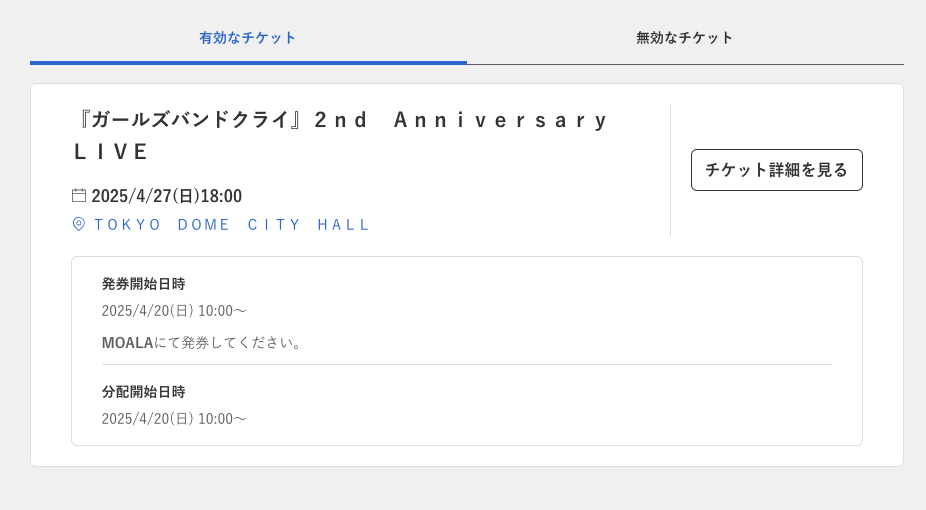
Task: Click the event date 2025/4/27(日)18:00
Action: coord(167,196)
